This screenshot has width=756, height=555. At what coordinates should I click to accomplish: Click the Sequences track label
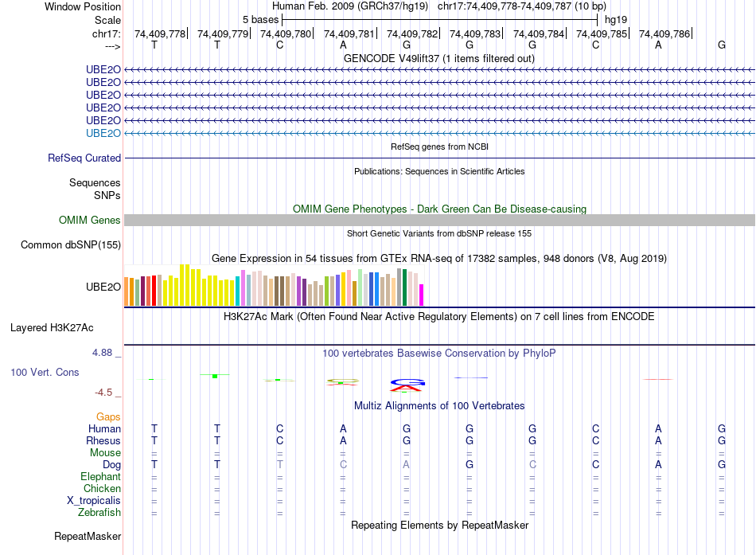tap(95, 182)
